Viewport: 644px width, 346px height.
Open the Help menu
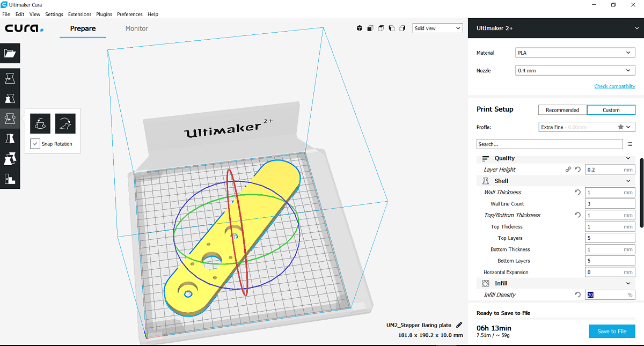pos(153,14)
